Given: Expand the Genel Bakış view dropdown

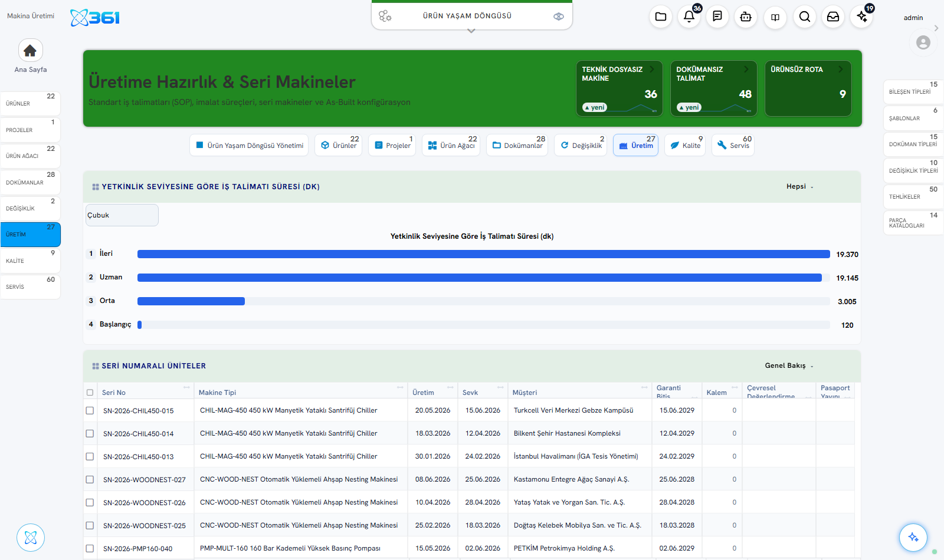Looking at the screenshot, I should (x=789, y=365).
